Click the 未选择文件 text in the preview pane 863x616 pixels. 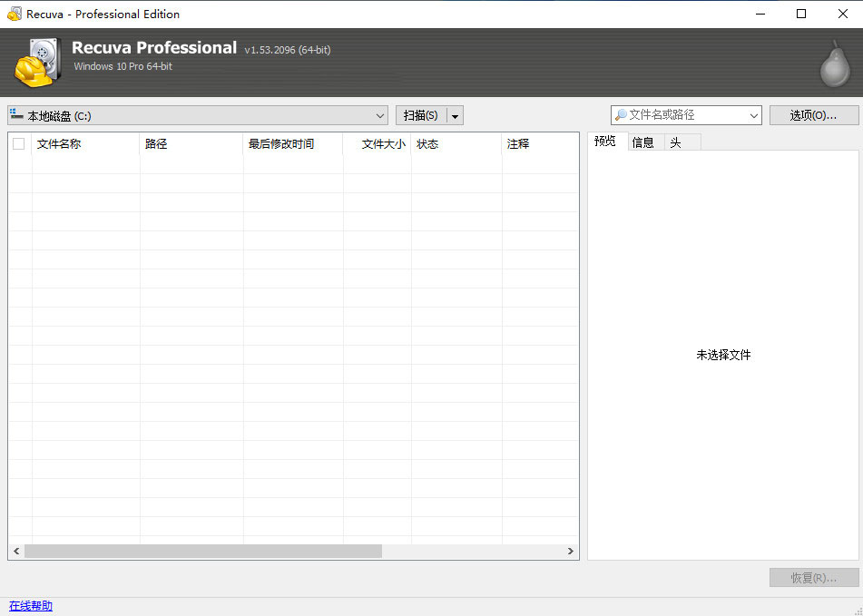pos(724,356)
